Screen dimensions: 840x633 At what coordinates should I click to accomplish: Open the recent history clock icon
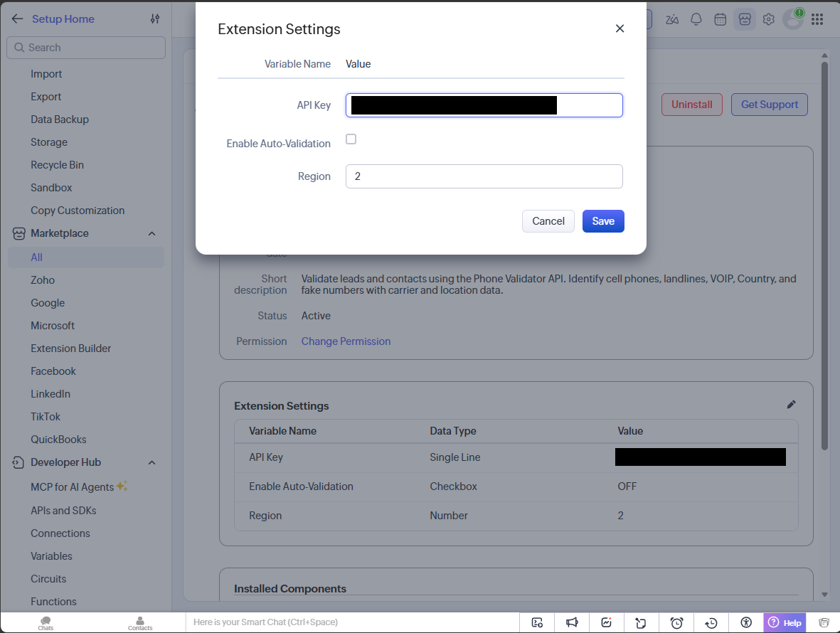(x=711, y=622)
